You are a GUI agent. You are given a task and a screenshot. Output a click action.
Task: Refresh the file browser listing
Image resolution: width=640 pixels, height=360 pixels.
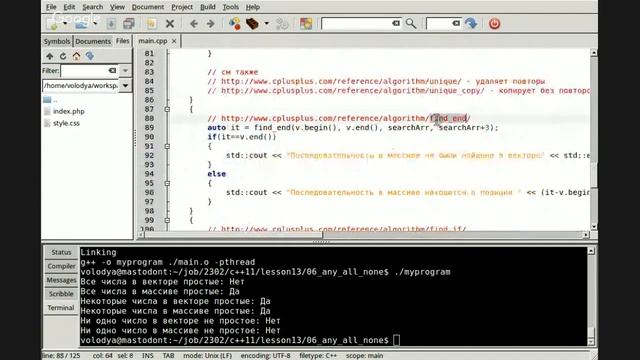tap(63, 56)
